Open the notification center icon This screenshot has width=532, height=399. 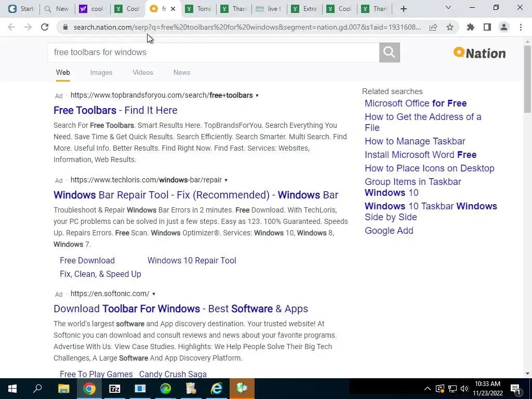[516, 389]
